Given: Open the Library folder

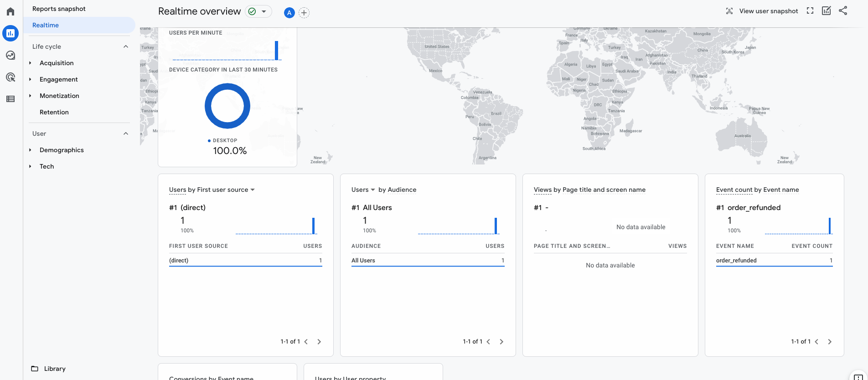Looking at the screenshot, I should point(48,369).
